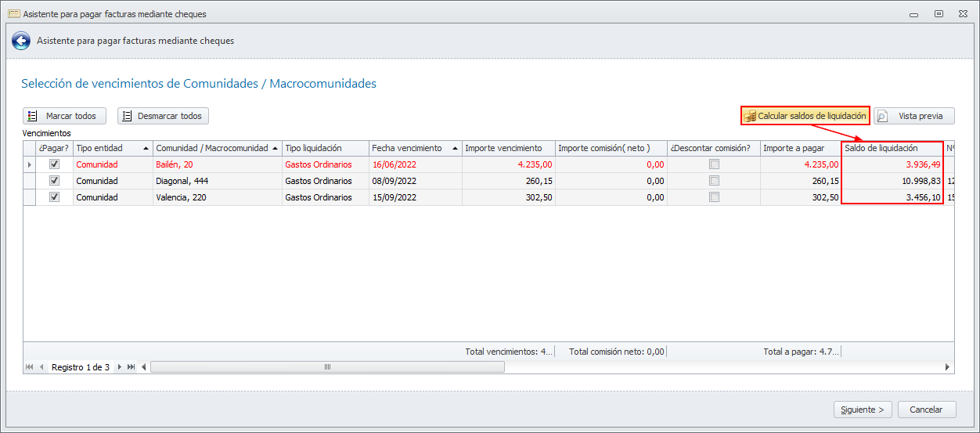This screenshot has width=980, height=433.
Task: Click the Importe a pagar column header
Action: coord(801,148)
